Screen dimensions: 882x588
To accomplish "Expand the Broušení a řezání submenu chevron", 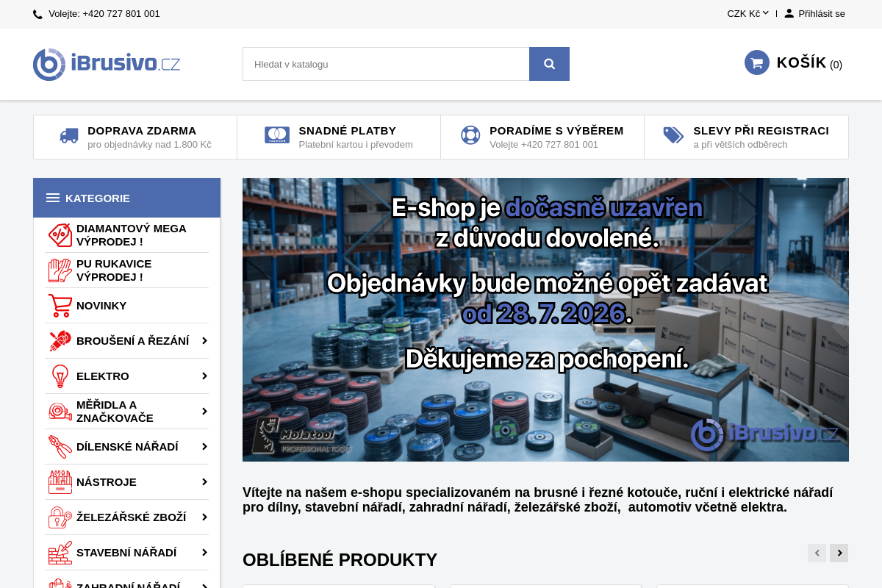I will [x=204, y=341].
